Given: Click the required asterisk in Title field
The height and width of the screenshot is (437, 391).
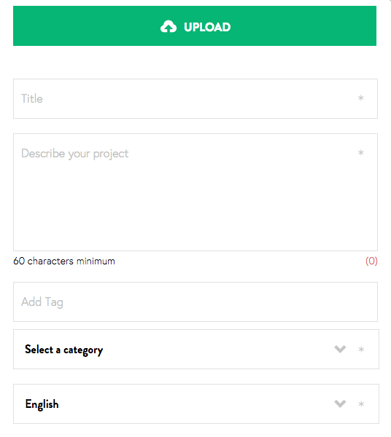Looking at the screenshot, I should [361, 98].
